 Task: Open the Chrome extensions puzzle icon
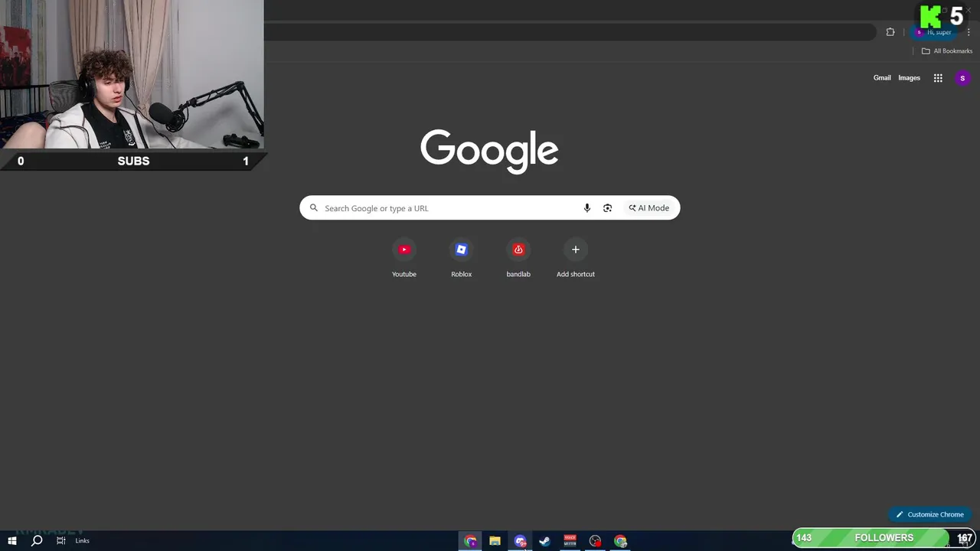tap(890, 32)
